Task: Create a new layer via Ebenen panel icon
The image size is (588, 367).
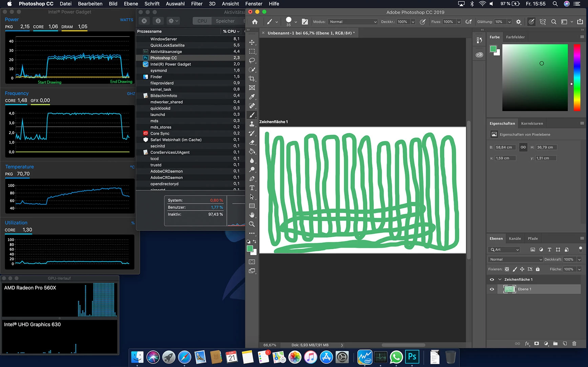Action: coord(565,344)
